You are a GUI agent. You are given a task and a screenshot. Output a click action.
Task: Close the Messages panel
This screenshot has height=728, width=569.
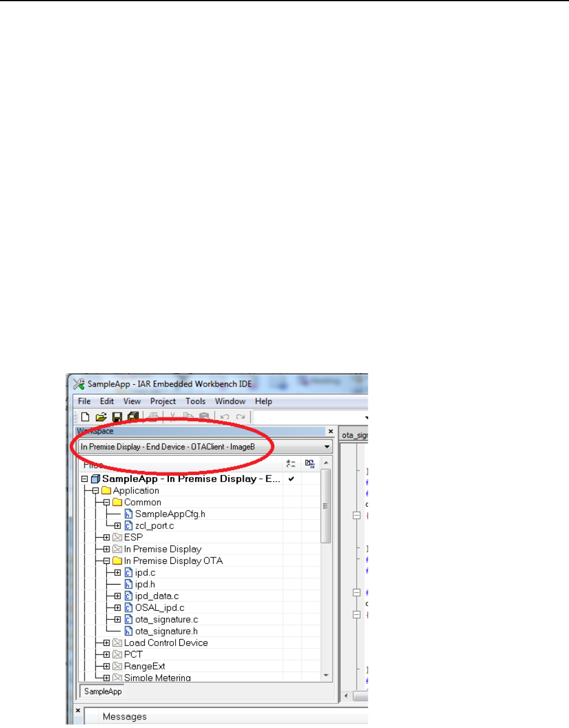tap(78, 710)
